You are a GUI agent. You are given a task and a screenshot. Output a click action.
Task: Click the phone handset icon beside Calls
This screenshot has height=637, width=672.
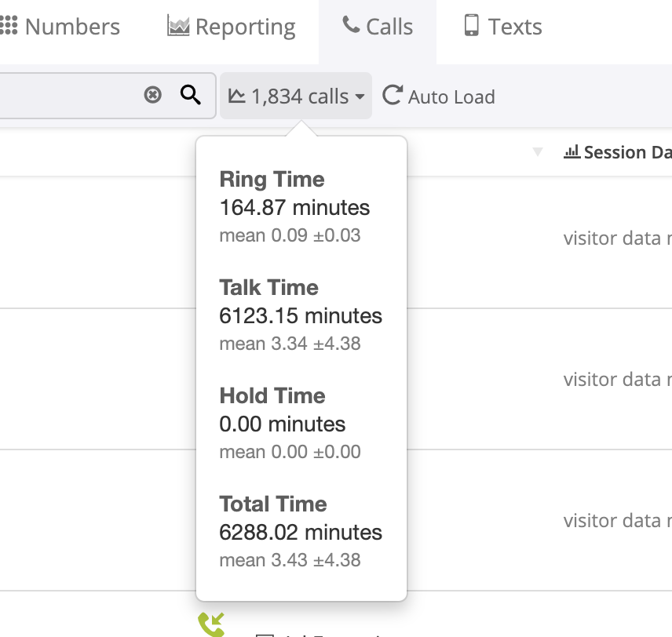pos(351,24)
